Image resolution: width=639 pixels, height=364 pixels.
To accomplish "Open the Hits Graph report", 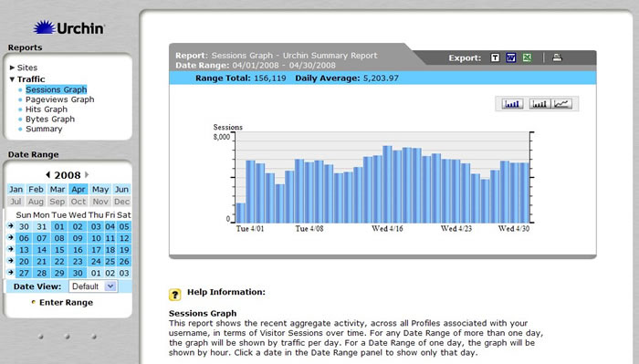I will tap(47, 109).
